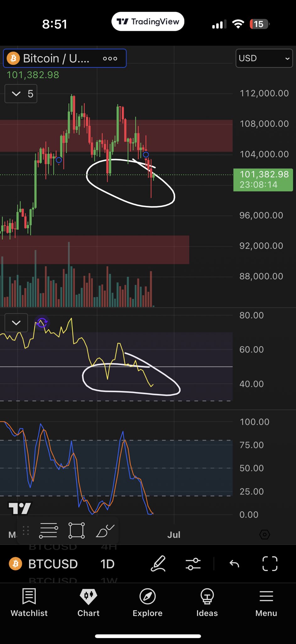Viewport: 296px width, 644px height.
Task: Tap the RSI scale value 60.00
Action: coord(252,350)
